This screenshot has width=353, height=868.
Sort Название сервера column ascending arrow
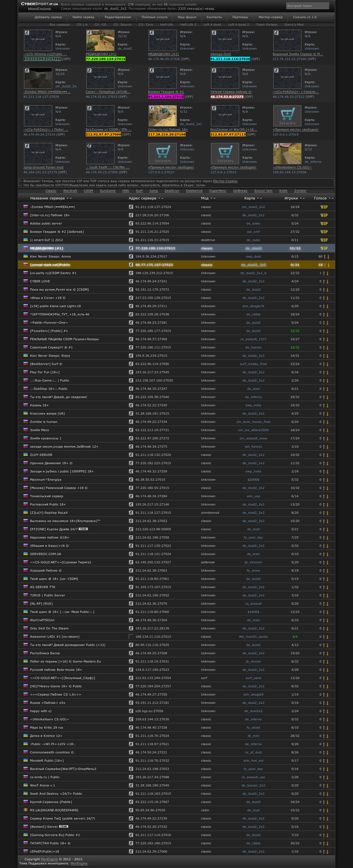[71, 198]
